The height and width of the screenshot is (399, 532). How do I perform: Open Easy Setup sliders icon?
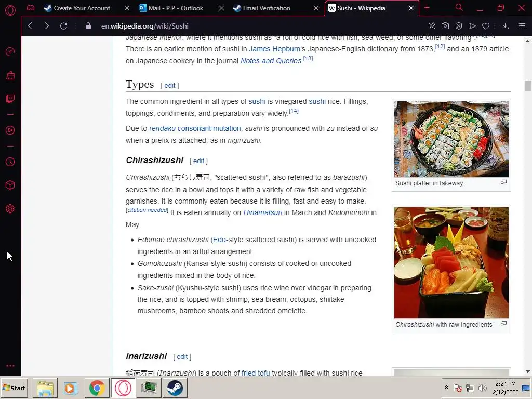click(522, 26)
